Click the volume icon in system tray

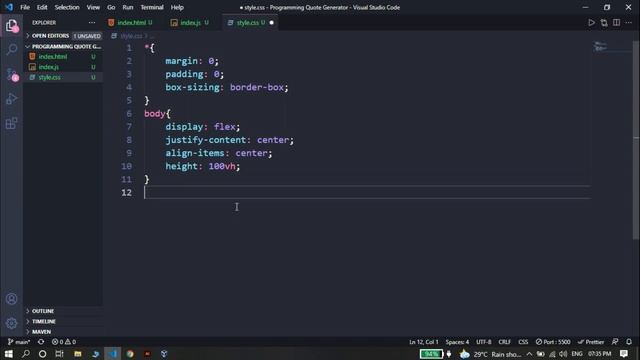click(x=563, y=354)
